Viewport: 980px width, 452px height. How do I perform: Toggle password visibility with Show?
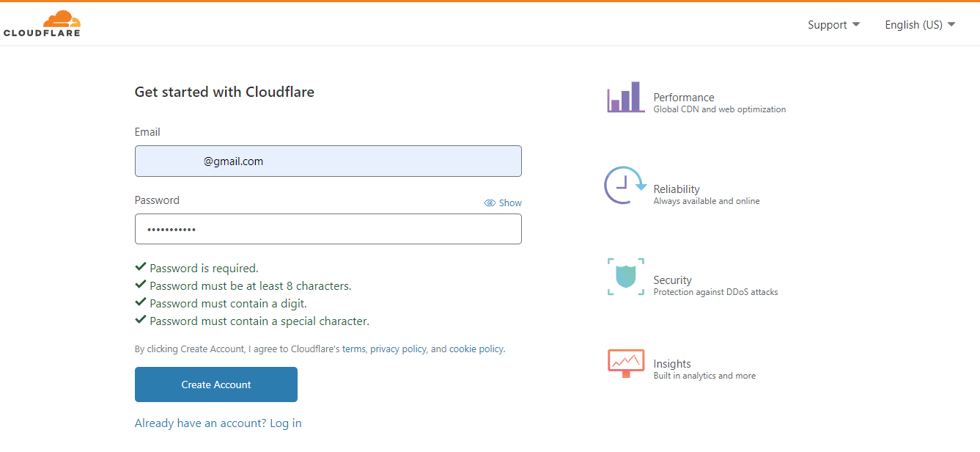click(510, 203)
